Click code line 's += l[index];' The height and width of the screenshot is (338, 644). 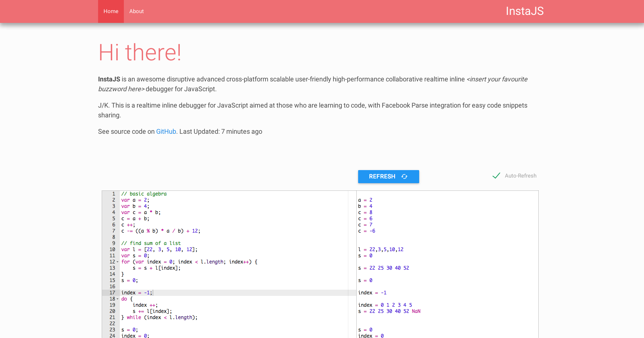[152, 311]
